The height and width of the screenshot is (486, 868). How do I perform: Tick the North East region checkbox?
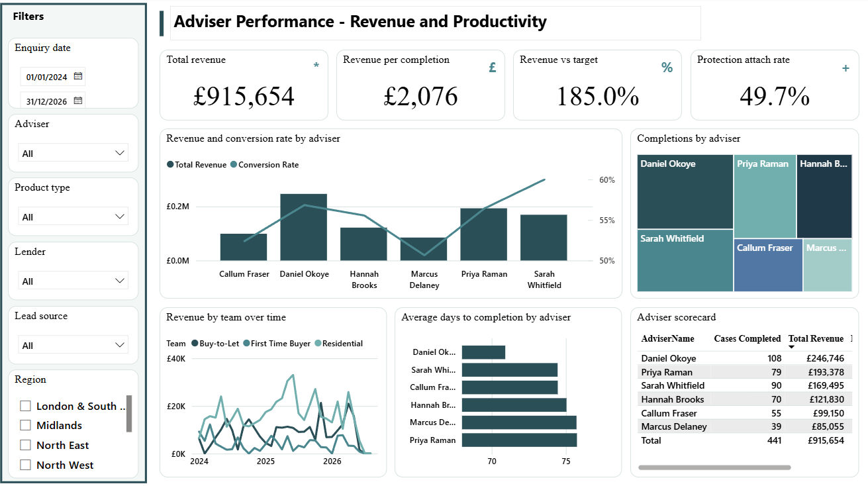26,445
